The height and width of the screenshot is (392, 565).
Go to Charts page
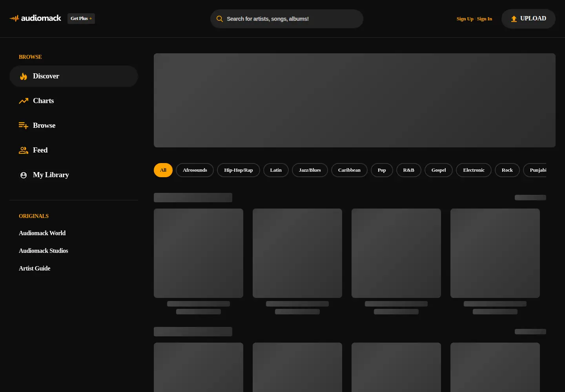(x=74, y=101)
